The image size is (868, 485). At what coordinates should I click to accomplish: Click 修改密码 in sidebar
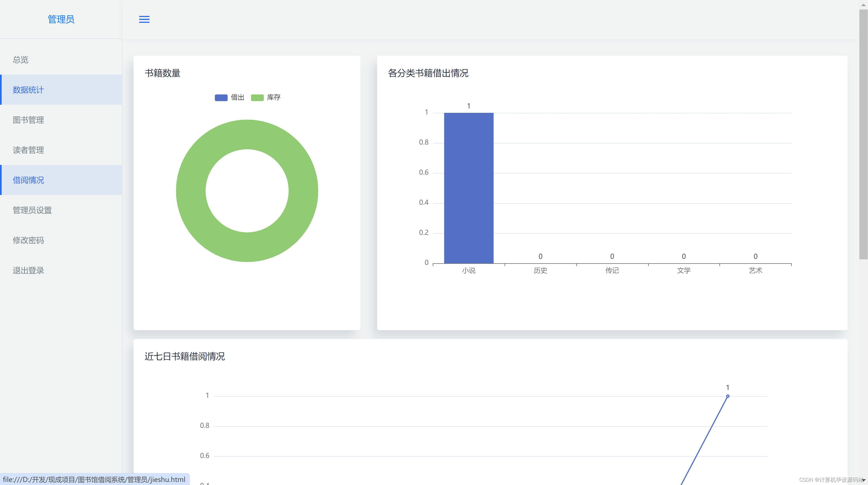pyautogui.click(x=28, y=240)
